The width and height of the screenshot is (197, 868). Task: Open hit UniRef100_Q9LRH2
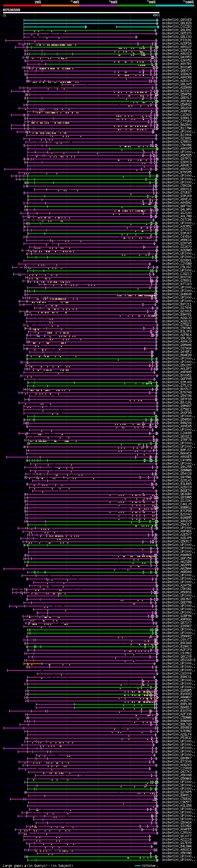pos(177,30)
